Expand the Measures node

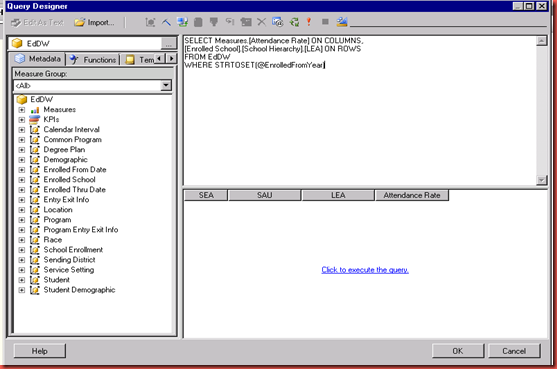coord(22,110)
